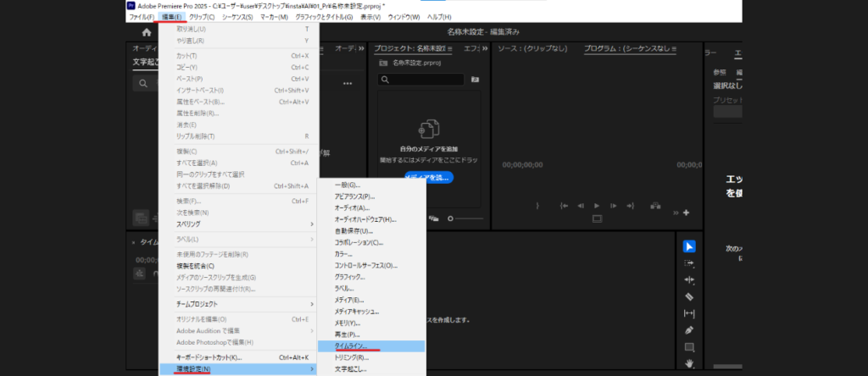Viewport: 868px width, 376px height.
Task: Select the Razor tool in tools panel
Action: 689,296
